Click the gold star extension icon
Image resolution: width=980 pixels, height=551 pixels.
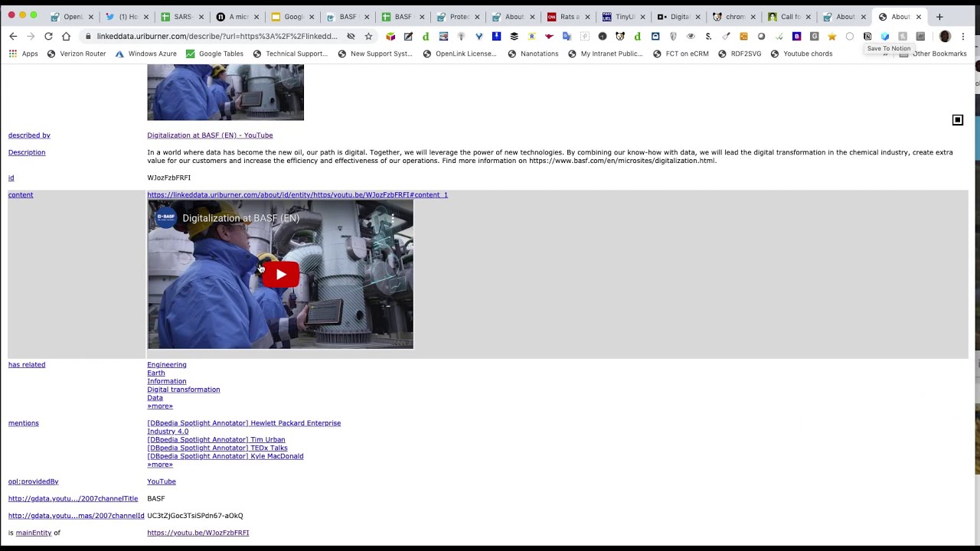click(x=832, y=36)
